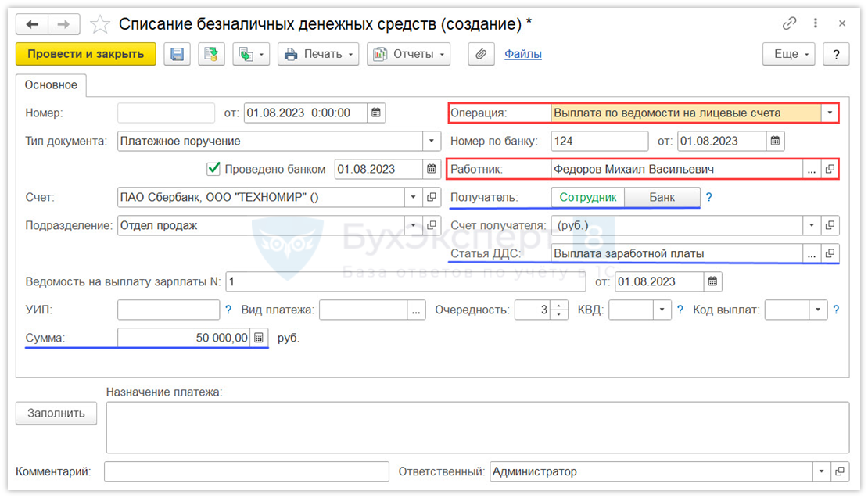Open calendar next to Номер по банку date
The width and height of the screenshot is (868, 498).
click(x=775, y=141)
